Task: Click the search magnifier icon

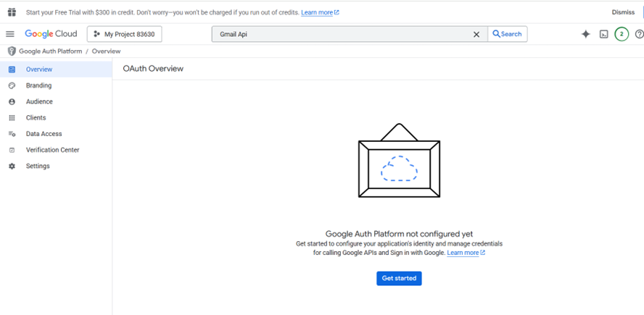Action: (496, 34)
